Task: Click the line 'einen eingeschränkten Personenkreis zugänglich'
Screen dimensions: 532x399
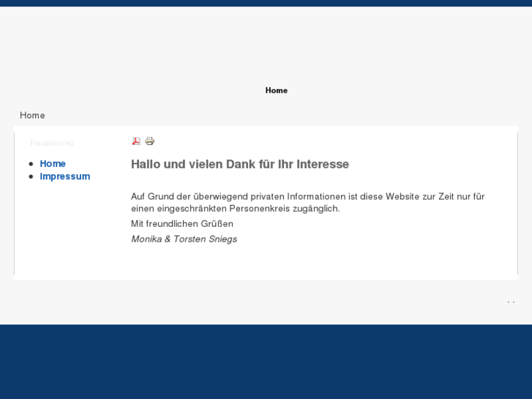Action: [235, 208]
